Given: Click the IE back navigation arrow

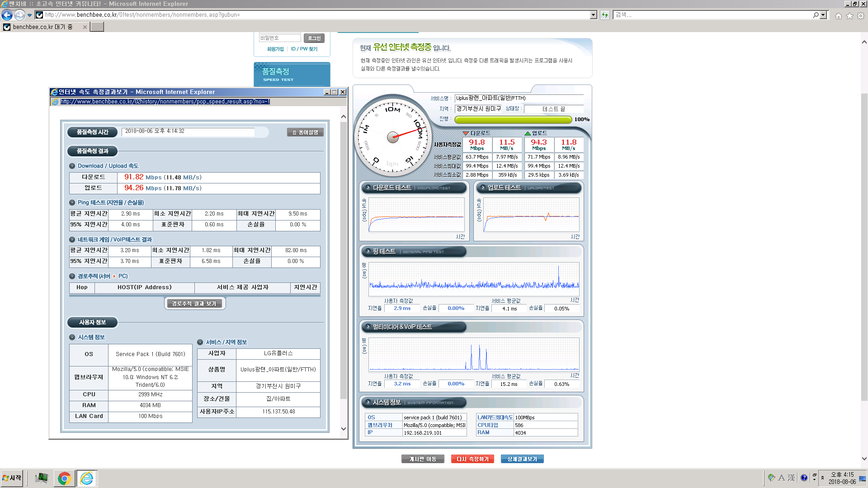Looking at the screenshot, I should [7, 15].
